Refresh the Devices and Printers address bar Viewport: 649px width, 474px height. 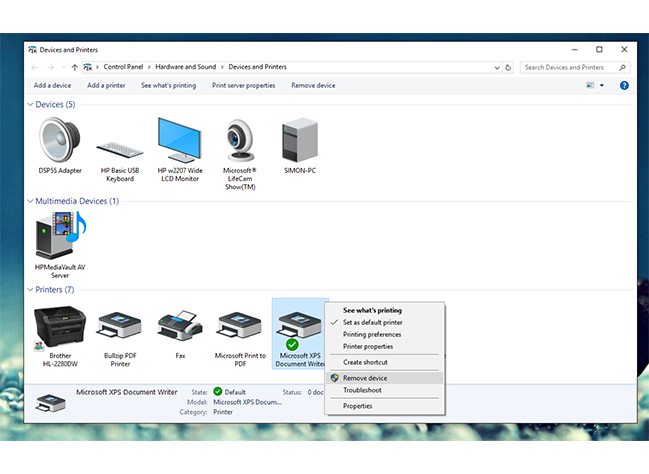coord(508,67)
